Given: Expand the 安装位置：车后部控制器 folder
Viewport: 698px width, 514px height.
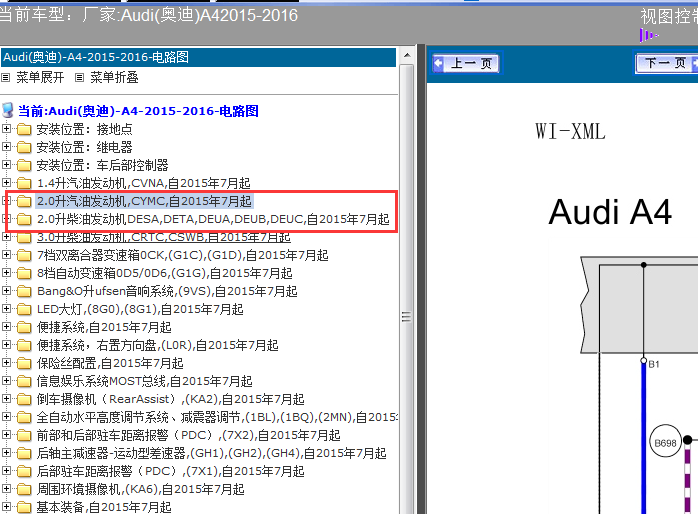Looking at the screenshot, I should click(6, 165).
